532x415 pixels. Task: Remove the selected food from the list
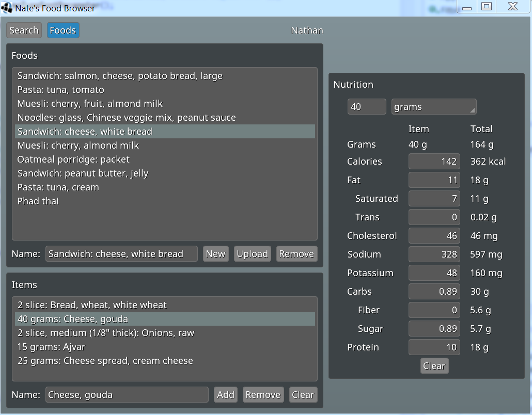tap(296, 254)
